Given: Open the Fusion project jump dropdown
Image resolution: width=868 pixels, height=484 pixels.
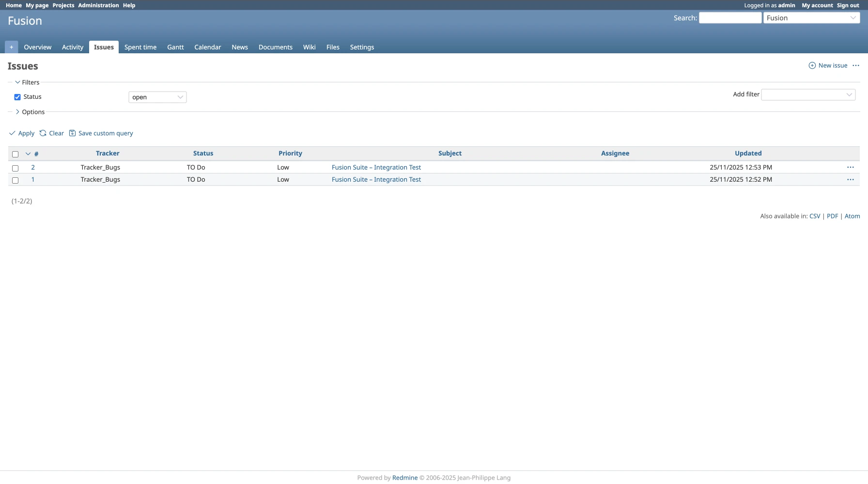Looking at the screenshot, I should pyautogui.click(x=811, y=18).
